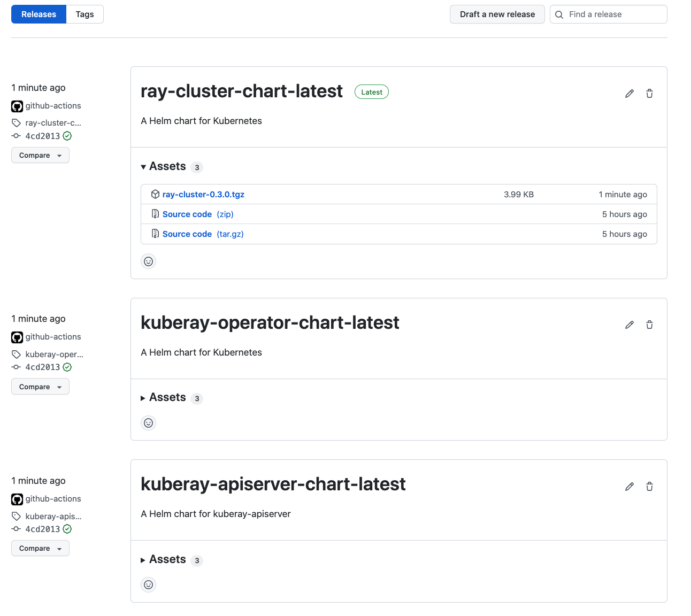691x616 pixels.
Task: Edit the kuberay-operator-chart-latest release
Action: 629,325
